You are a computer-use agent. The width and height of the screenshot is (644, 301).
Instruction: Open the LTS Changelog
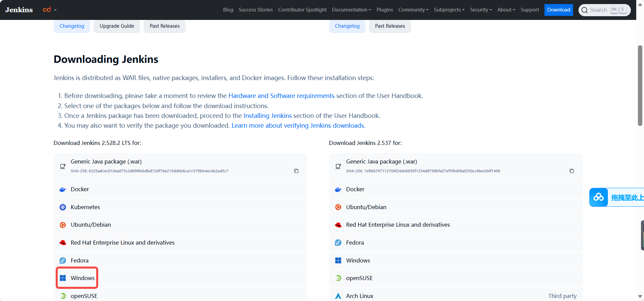click(x=72, y=26)
